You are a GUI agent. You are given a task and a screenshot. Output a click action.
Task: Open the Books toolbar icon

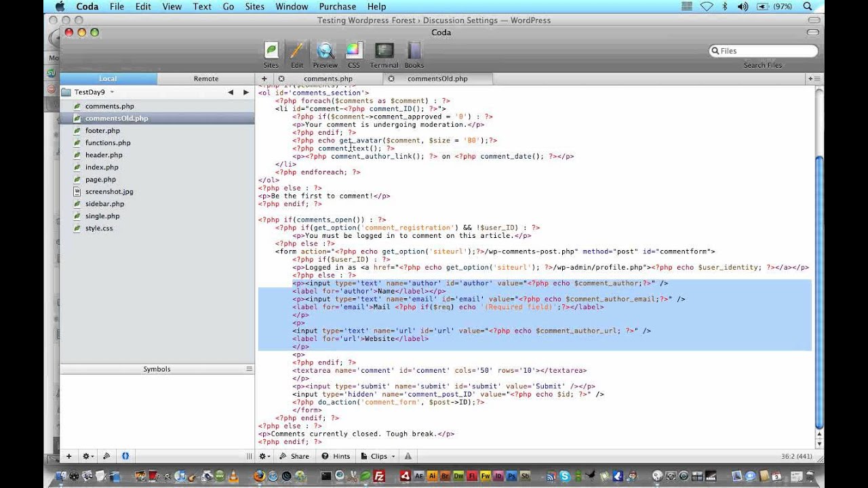[414, 55]
